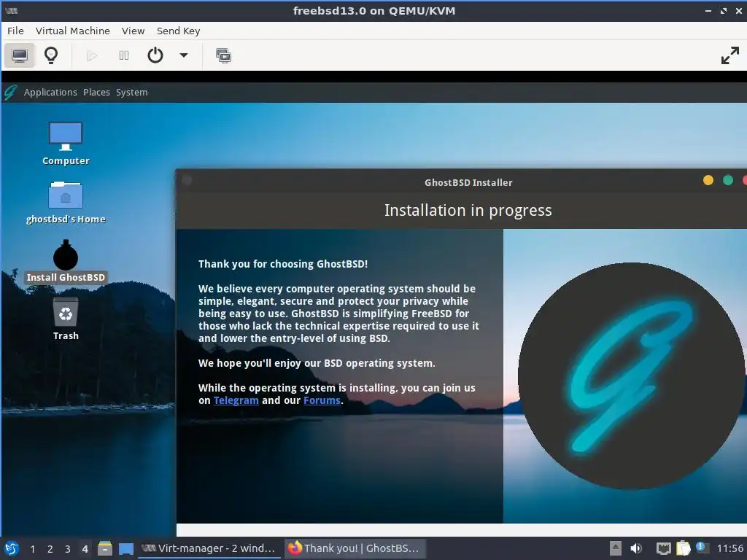Open the Send Key menu

tap(179, 31)
